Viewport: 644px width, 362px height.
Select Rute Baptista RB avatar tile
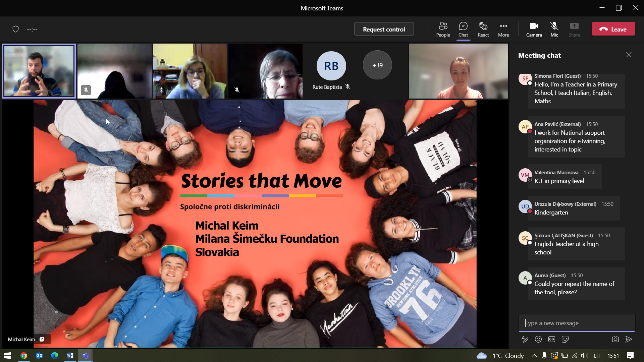(x=331, y=66)
